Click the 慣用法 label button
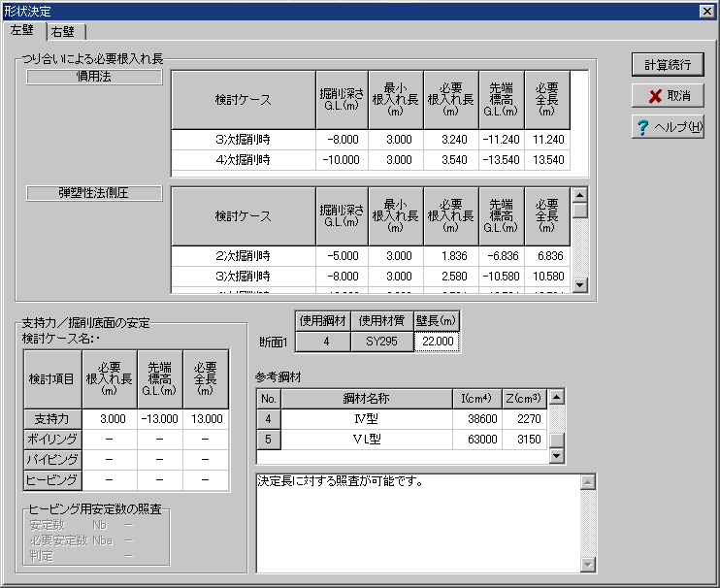Viewport: 720px width, 588px height. tap(94, 77)
